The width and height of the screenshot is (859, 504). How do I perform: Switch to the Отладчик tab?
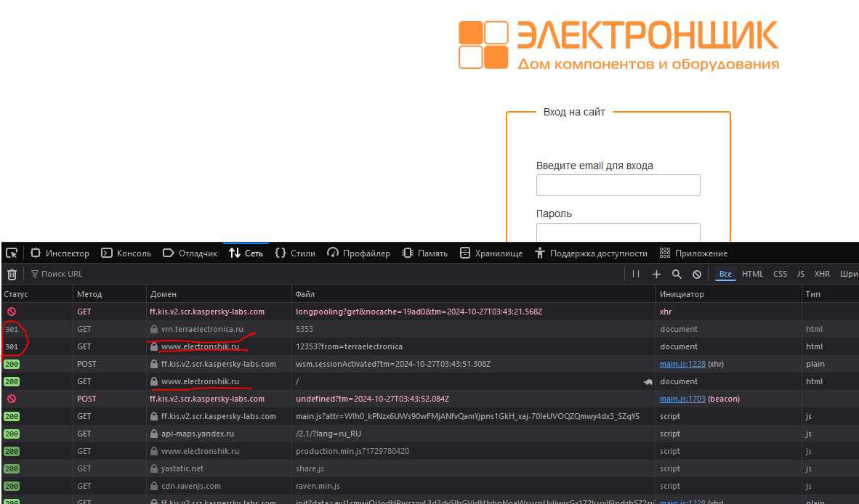coord(190,253)
